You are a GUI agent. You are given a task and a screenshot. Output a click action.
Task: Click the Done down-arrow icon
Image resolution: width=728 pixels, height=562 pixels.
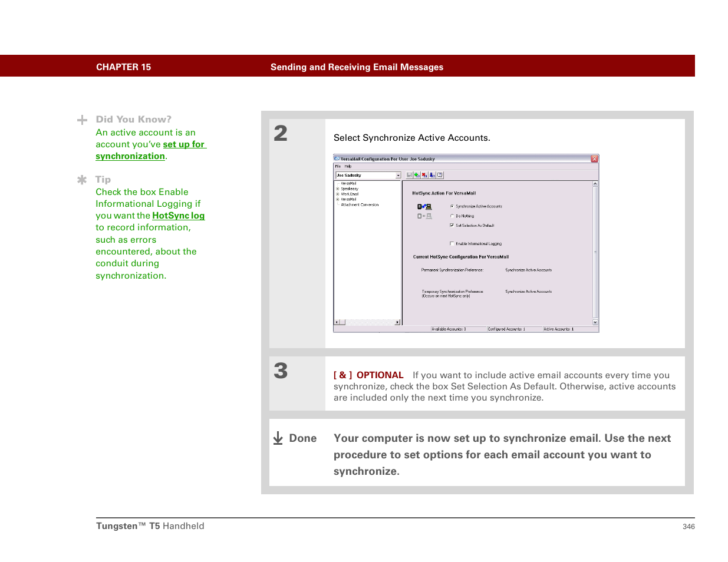pos(278,438)
